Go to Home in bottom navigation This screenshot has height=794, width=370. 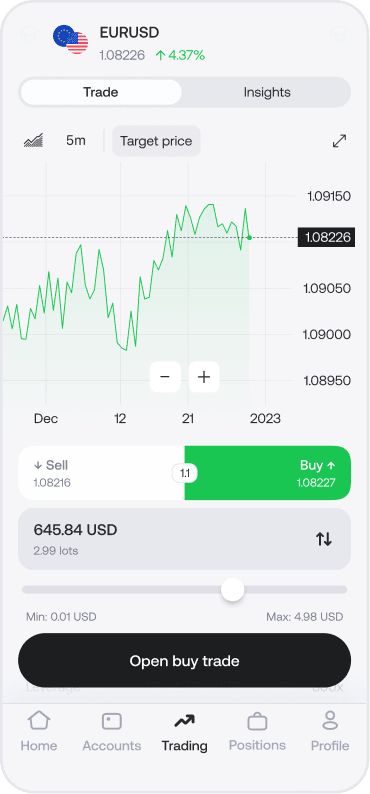[39, 731]
